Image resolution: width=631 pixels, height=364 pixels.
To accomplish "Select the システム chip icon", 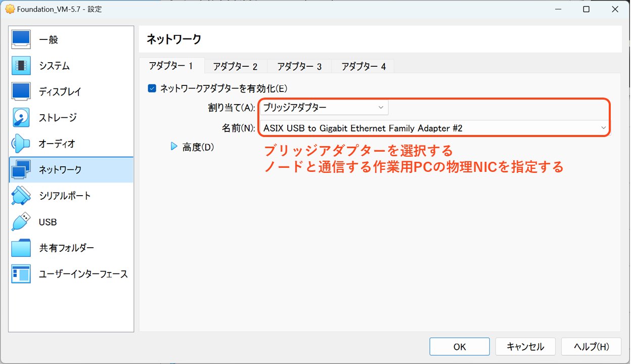I will coord(21,66).
